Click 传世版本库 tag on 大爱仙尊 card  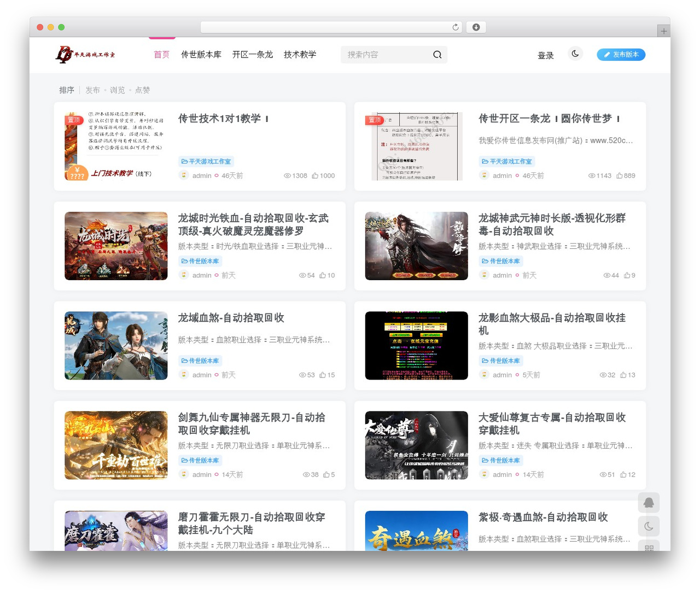[500, 460]
